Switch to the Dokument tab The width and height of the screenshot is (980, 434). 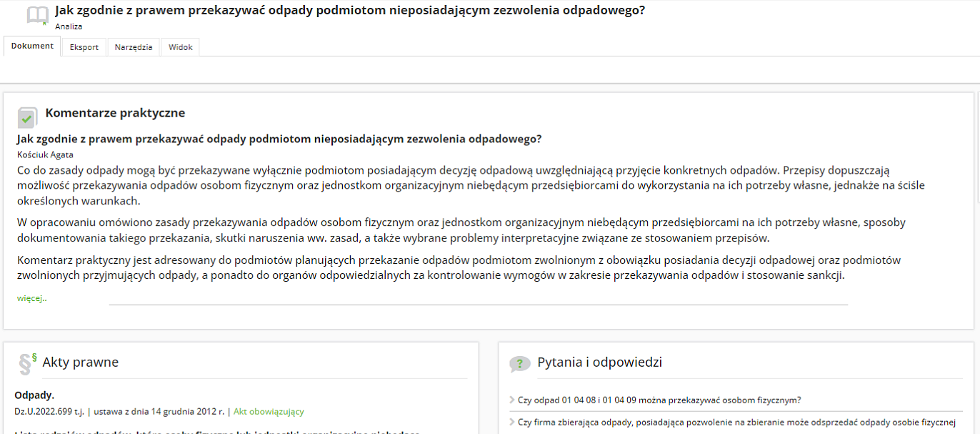coord(32,46)
